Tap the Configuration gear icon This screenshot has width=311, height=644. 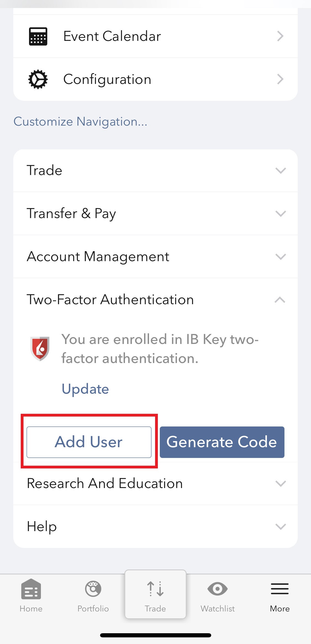38,79
